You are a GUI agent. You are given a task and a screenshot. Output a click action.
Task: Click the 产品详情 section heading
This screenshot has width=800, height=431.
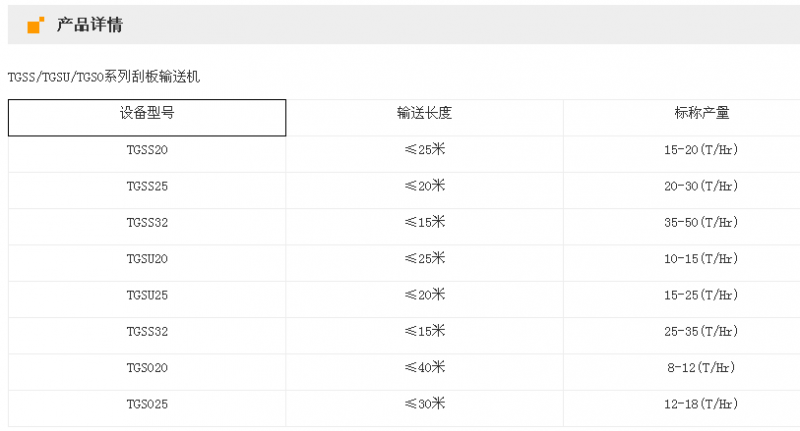point(90,24)
